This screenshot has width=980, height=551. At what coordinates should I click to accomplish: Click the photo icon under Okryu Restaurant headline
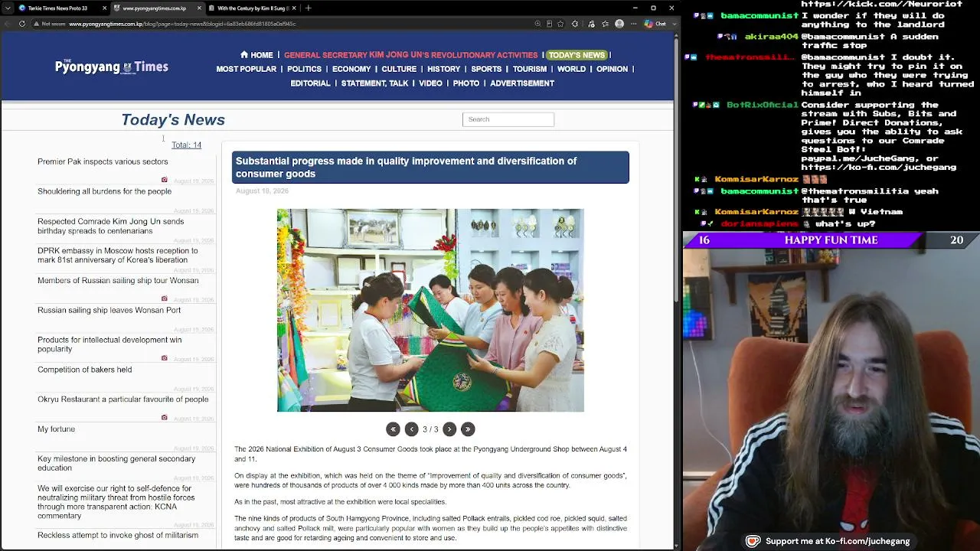pyautogui.click(x=164, y=418)
